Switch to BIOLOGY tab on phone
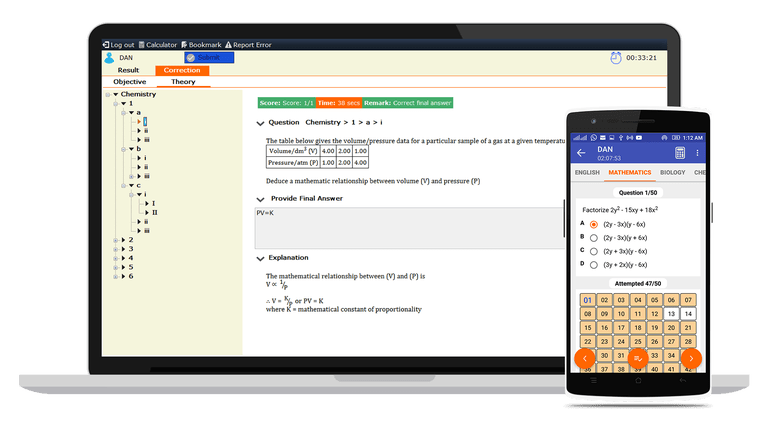Viewport: 768px width, 427px height. [x=672, y=172]
